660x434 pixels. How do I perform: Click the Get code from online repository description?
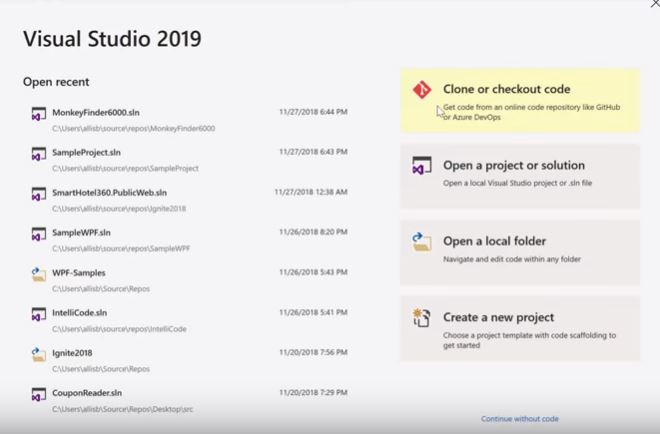(531, 112)
